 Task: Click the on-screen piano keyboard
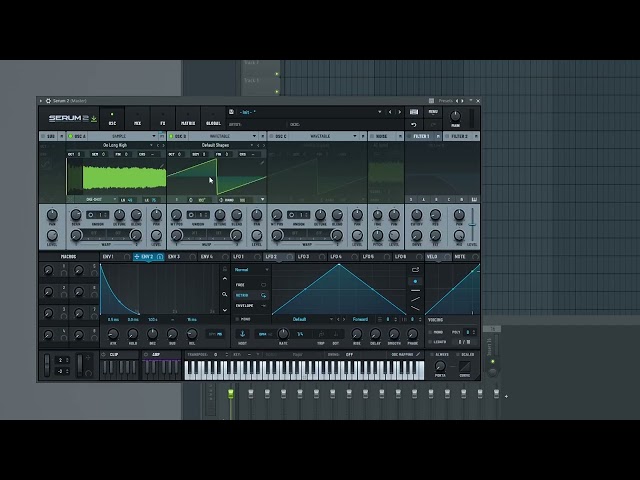pyautogui.click(x=304, y=370)
